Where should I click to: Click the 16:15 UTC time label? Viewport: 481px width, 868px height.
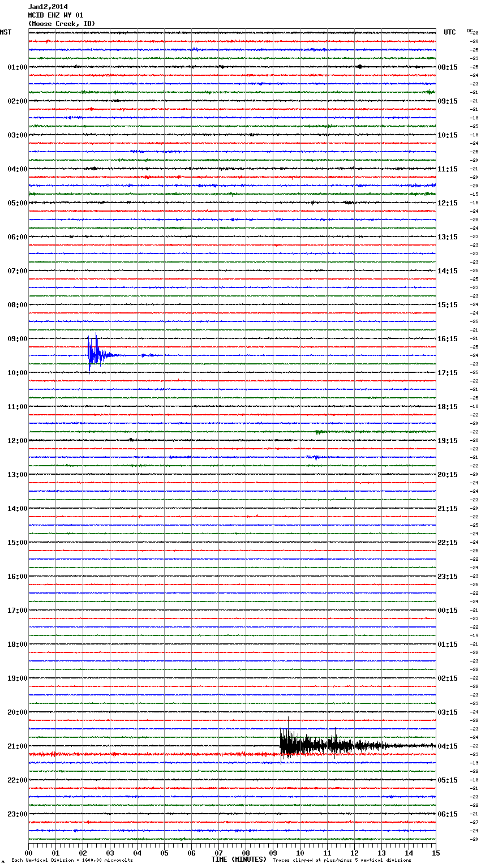tap(448, 339)
